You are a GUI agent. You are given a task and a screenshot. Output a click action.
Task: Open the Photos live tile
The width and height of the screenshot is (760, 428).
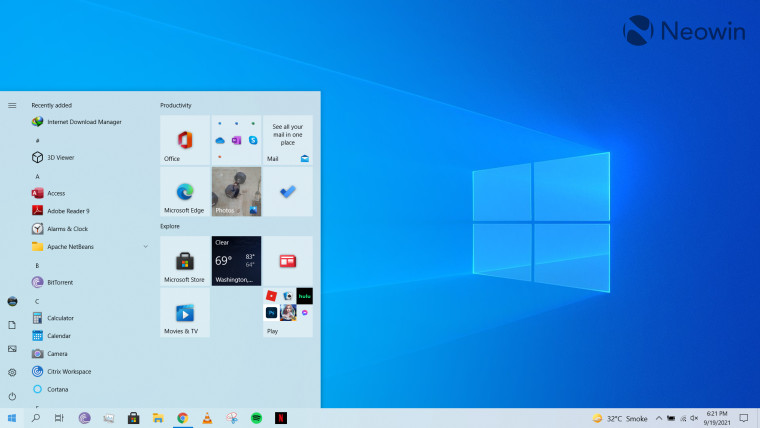click(x=236, y=191)
